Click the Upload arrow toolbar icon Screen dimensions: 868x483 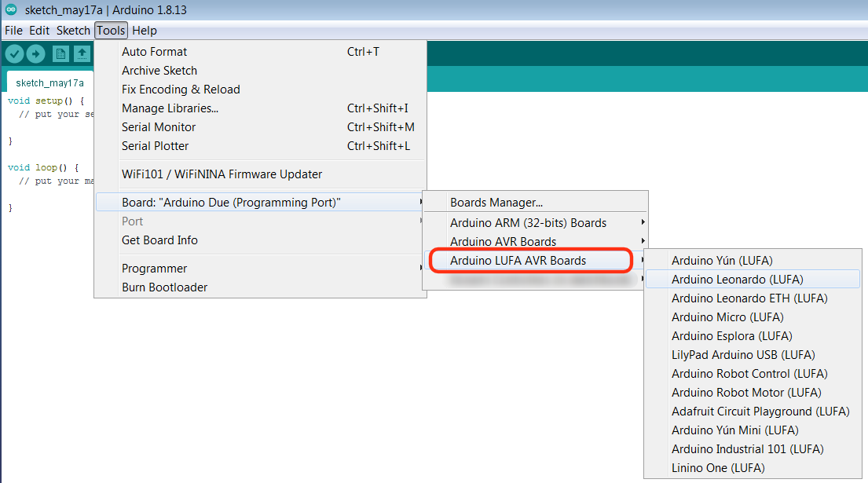click(36, 53)
